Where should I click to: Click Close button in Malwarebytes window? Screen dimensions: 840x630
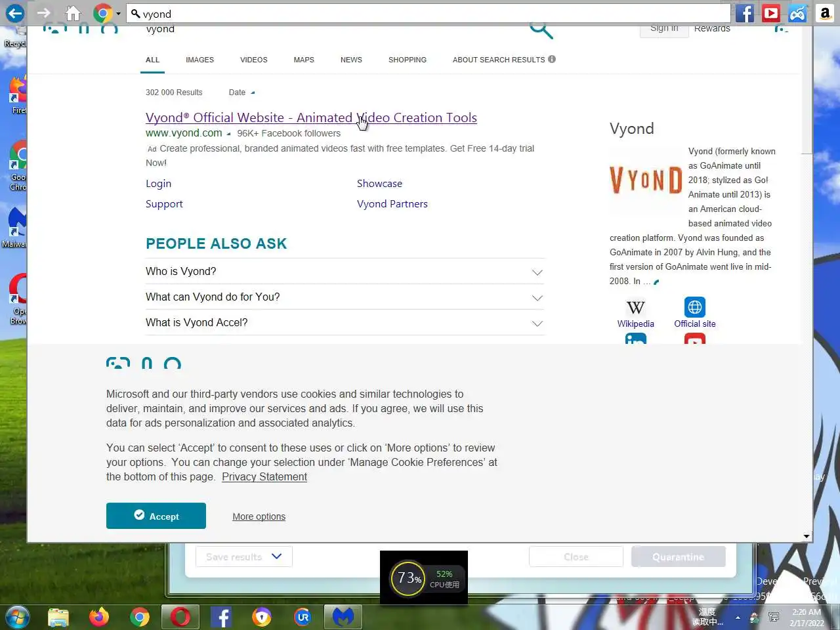(576, 556)
